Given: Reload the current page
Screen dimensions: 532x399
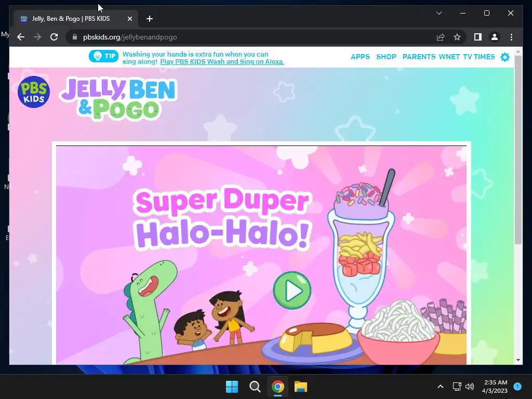Looking at the screenshot, I should pyautogui.click(x=54, y=37).
